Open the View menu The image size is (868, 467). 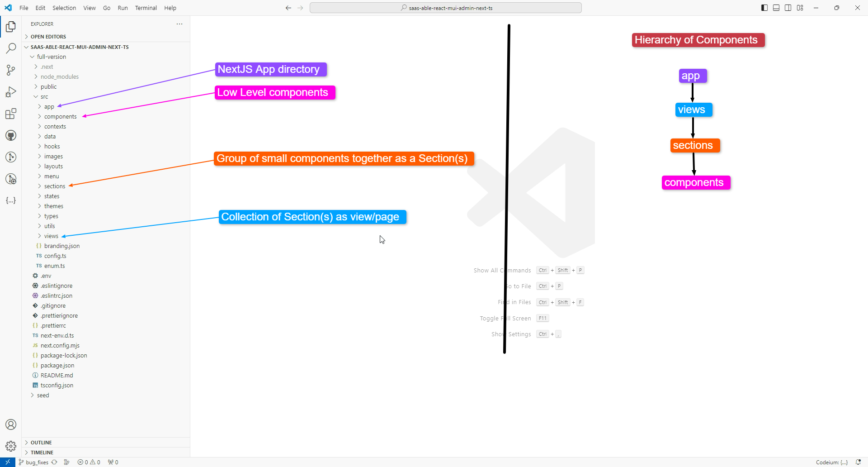click(90, 8)
